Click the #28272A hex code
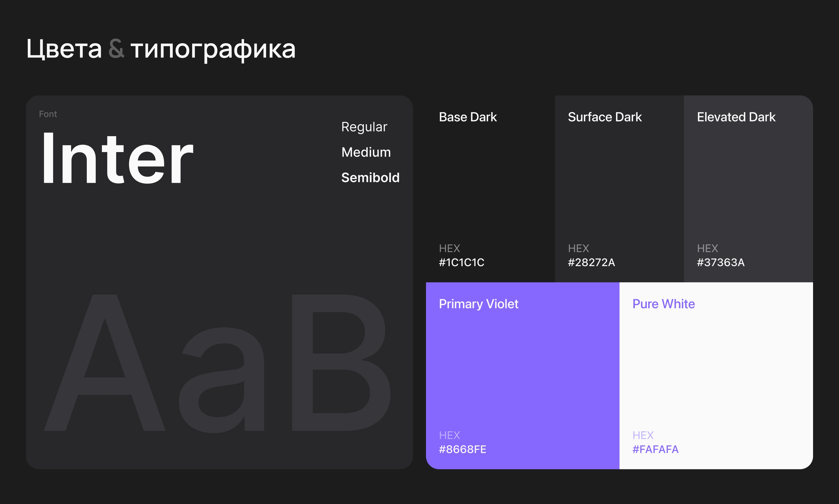The image size is (839, 504). pyautogui.click(x=591, y=263)
